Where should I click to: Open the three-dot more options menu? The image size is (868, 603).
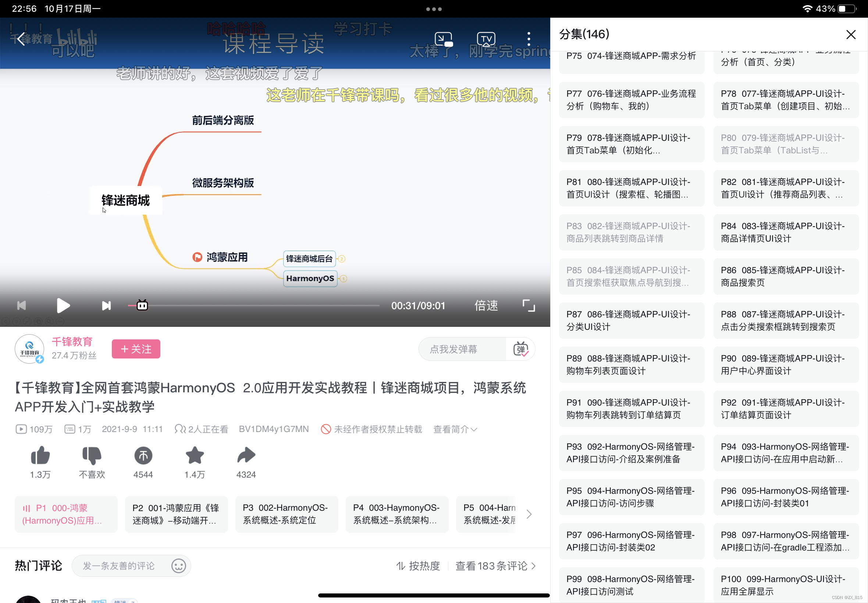(x=529, y=39)
